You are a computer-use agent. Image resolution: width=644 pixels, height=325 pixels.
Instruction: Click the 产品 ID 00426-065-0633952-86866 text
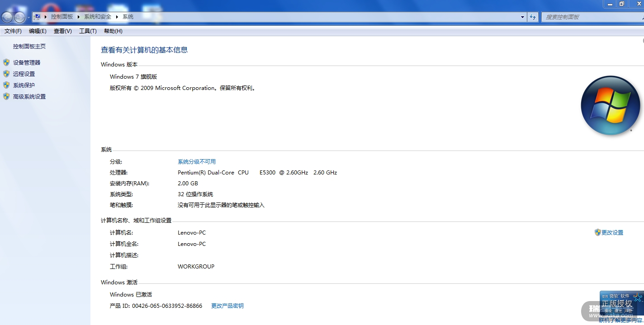[x=156, y=306]
